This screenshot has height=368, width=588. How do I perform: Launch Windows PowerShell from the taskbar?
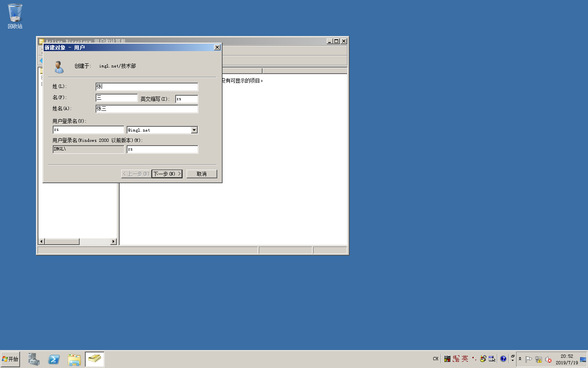[54, 359]
